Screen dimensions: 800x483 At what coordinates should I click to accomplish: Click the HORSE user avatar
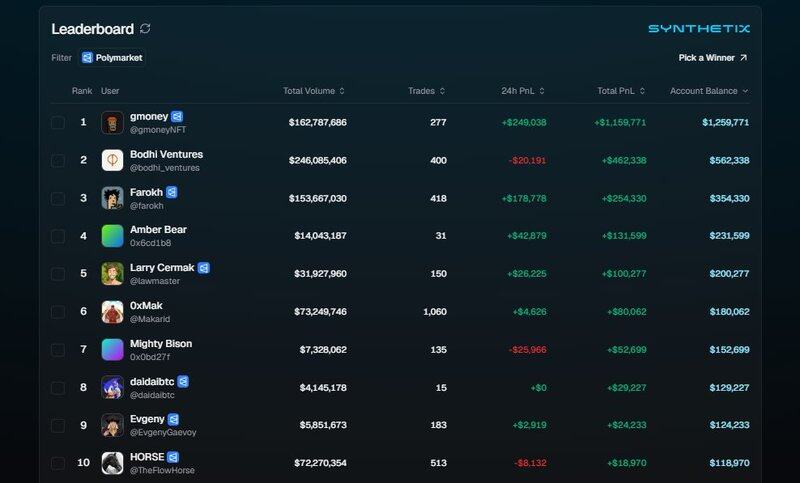click(112, 463)
